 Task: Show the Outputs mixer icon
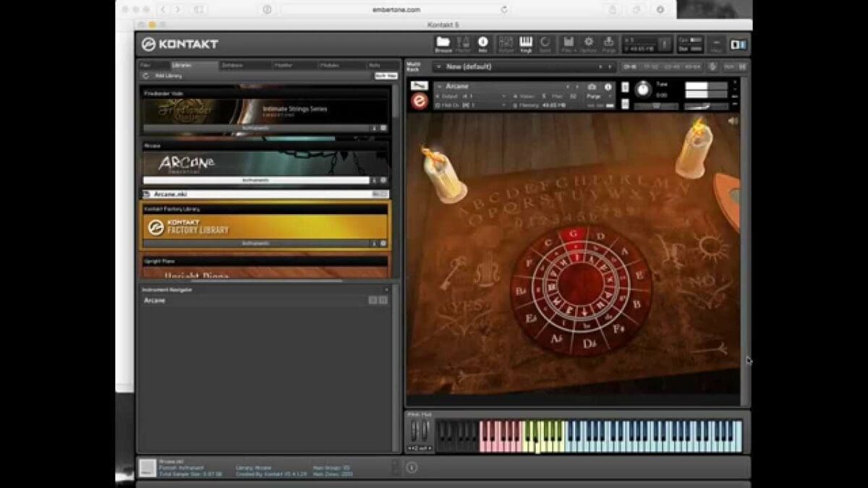click(x=506, y=43)
